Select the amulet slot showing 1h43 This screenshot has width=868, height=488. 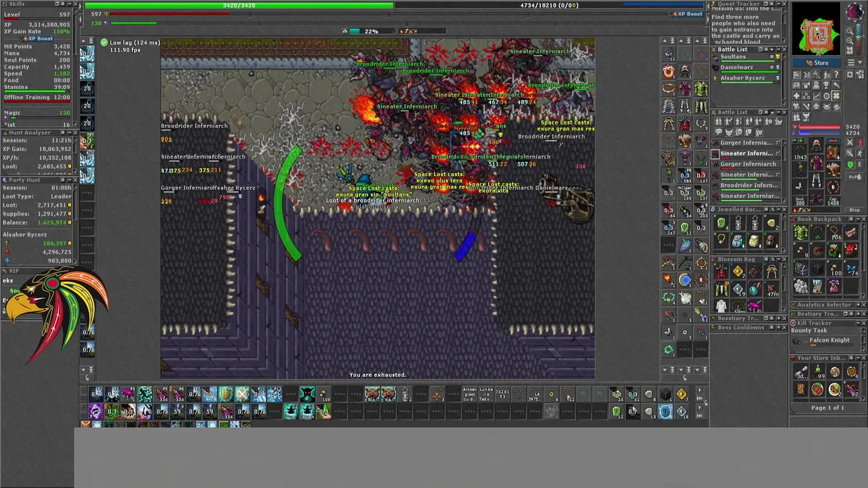800,152
